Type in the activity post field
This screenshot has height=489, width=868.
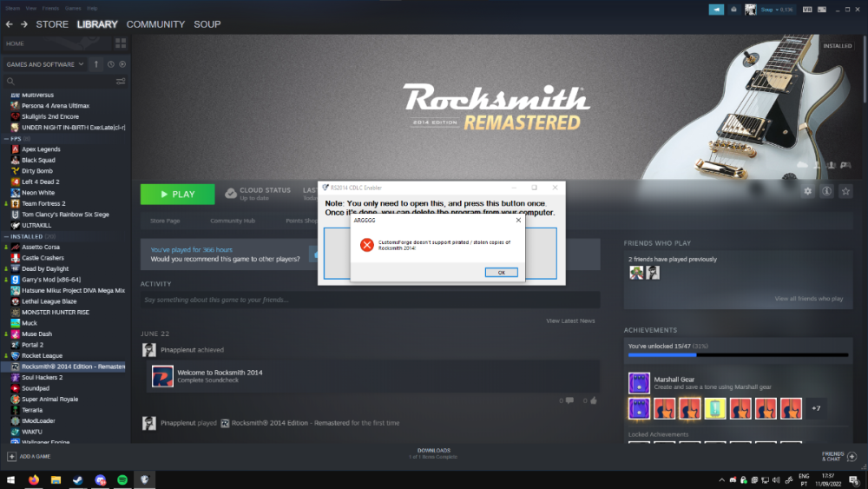click(x=371, y=300)
